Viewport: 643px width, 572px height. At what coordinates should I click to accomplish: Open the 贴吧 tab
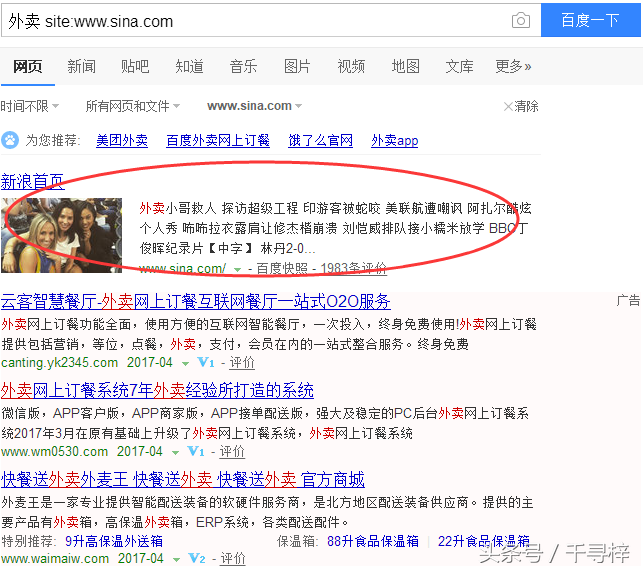(135, 66)
